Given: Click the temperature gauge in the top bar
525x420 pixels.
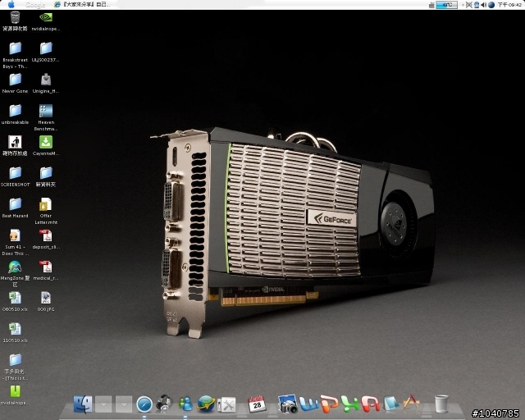Looking at the screenshot, I should (x=446, y=5).
